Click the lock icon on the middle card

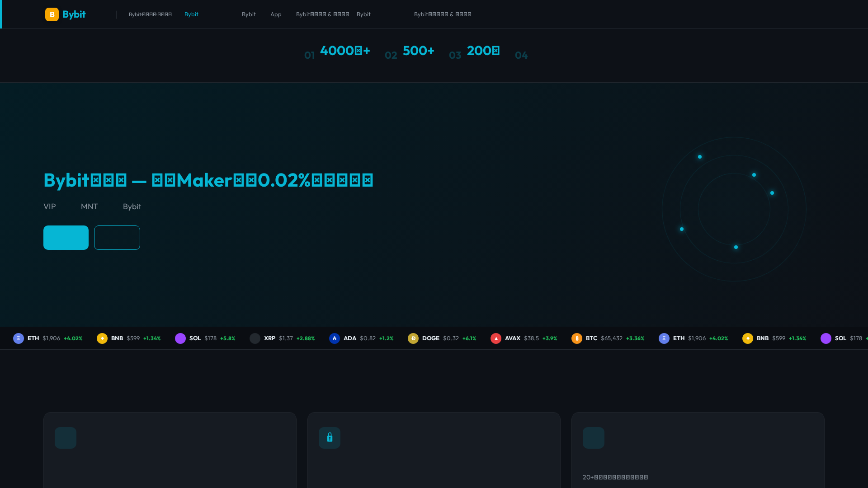click(x=330, y=437)
